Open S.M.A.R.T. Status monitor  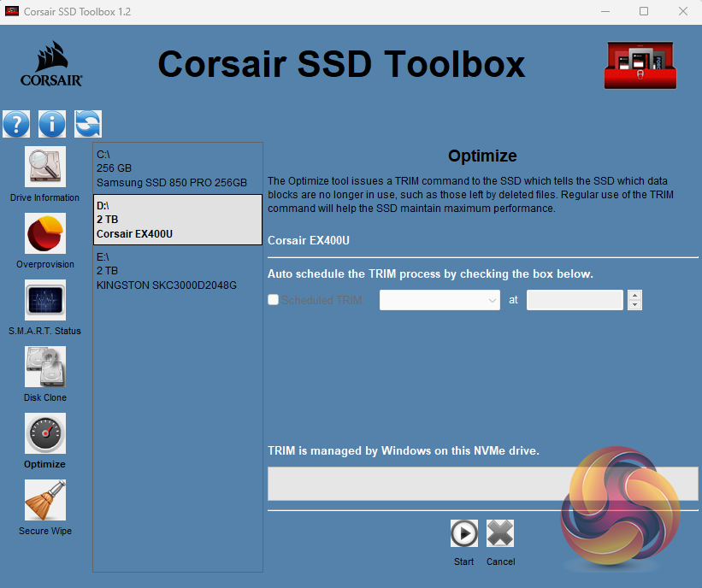(x=45, y=301)
